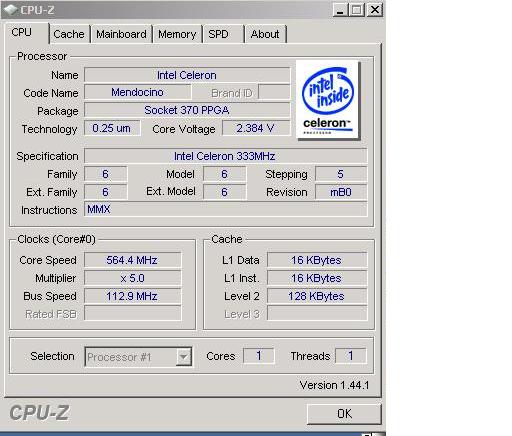Click the Level 2 128 KBytes value
The image size is (512, 436).
[x=317, y=296]
